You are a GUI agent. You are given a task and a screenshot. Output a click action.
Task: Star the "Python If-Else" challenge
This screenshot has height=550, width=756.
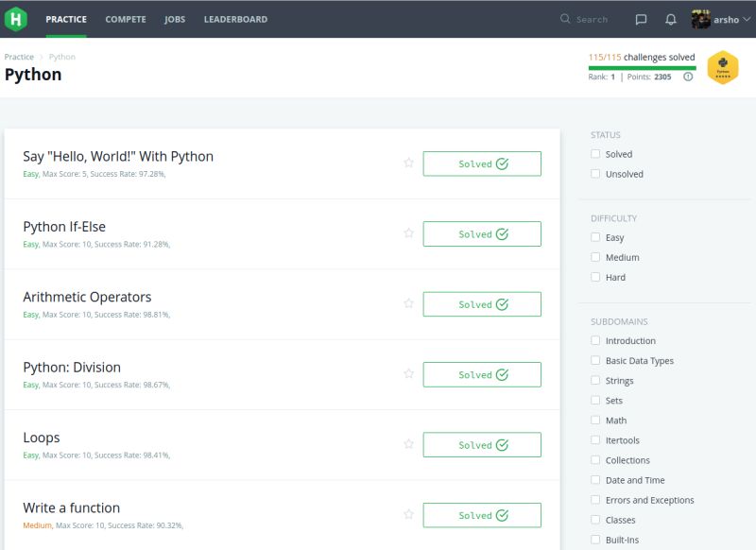click(409, 233)
